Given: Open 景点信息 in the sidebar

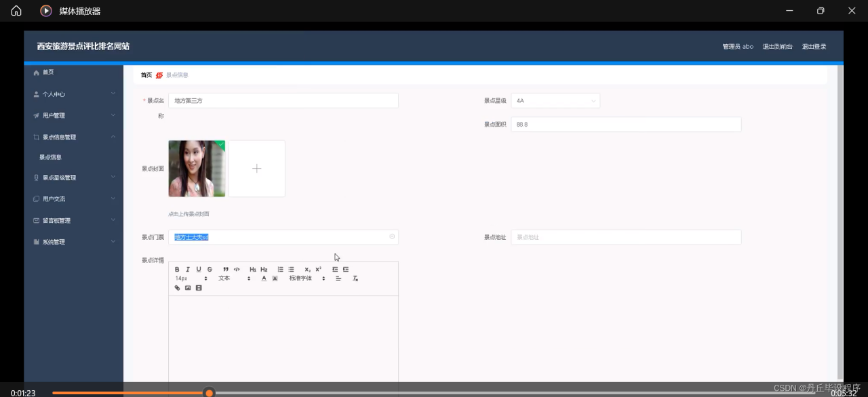Looking at the screenshot, I should tap(51, 157).
